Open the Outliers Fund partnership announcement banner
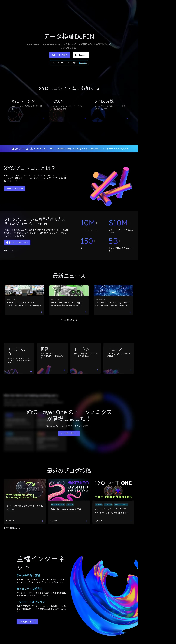The height and width of the screenshot is (644, 176). (x=69, y=149)
